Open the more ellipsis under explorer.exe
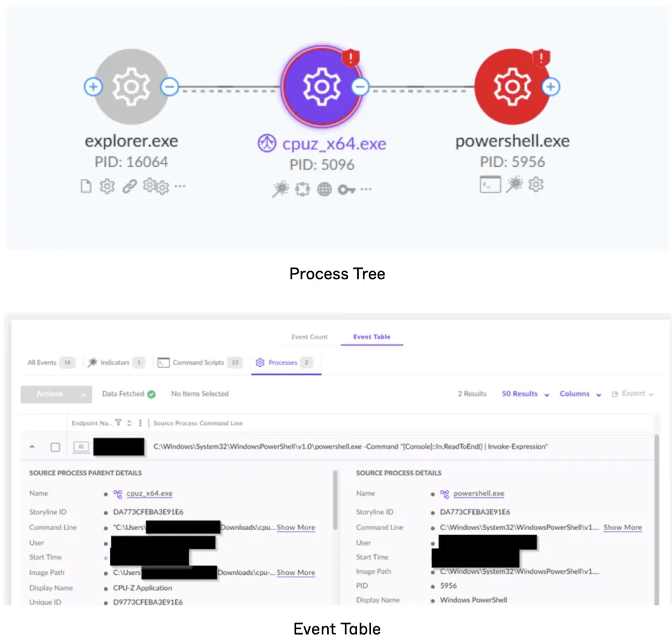 click(180, 186)
